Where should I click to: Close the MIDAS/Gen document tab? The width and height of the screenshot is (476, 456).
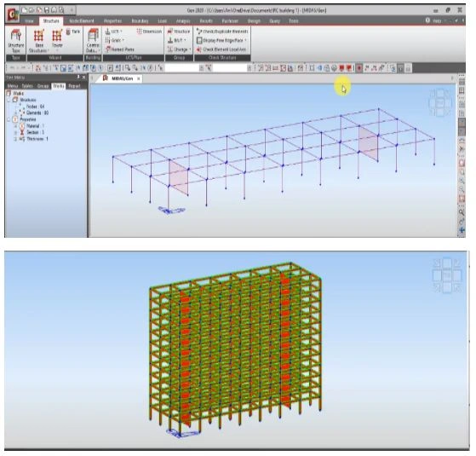click(x=139, y=78)
